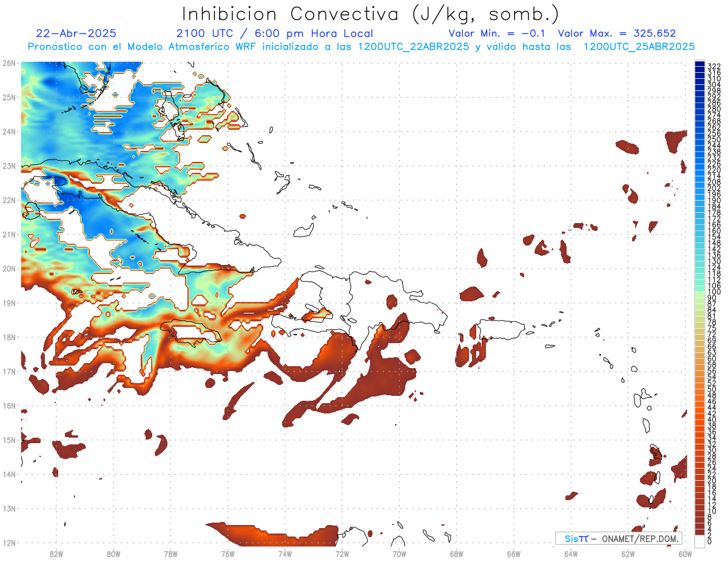
Task: Click the '21N' latitude label
Action: click(x=9, y=234)
